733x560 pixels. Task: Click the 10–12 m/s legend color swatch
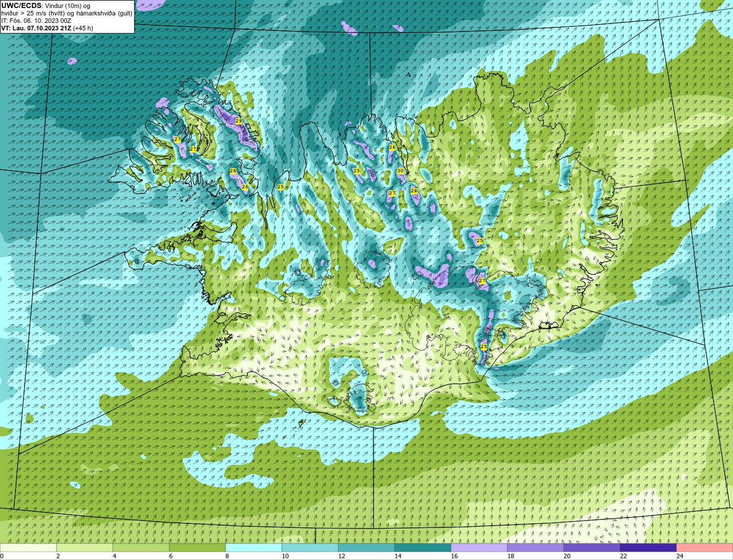pyautogui.click(x=310, y=547)
